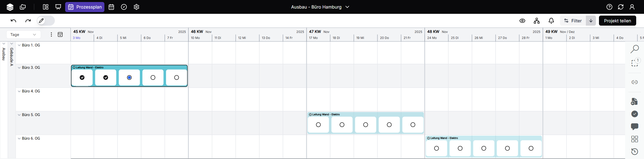Click the Filter button
644x159 pixels.
pyautogui.click(x=573, y=21)
